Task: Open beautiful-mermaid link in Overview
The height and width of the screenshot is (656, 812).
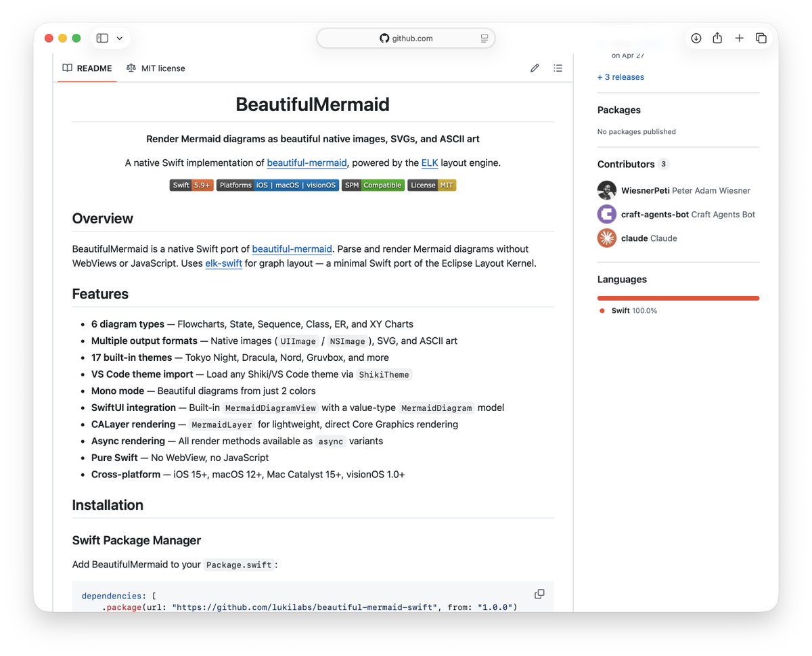Action: click(292, 249)
